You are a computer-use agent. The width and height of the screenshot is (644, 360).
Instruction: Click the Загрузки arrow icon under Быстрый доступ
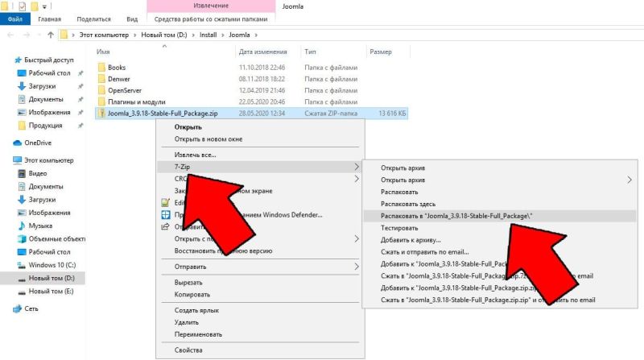pyautogui.click(x=22, y=86)
